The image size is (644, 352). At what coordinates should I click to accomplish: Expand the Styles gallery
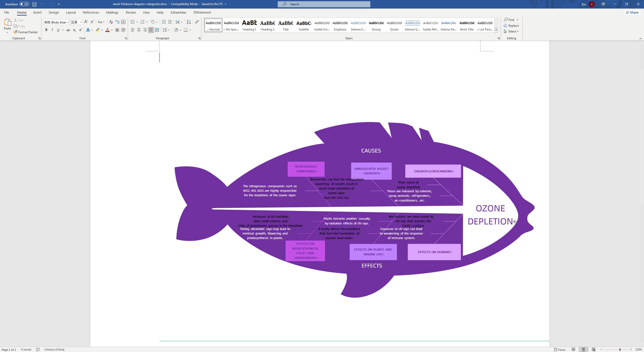(496, 30)
